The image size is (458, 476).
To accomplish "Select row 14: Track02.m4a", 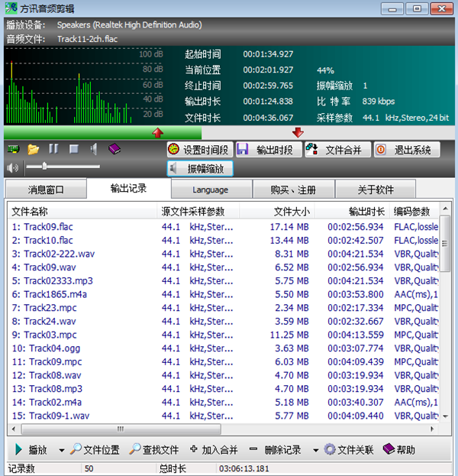I will [223, 402].
